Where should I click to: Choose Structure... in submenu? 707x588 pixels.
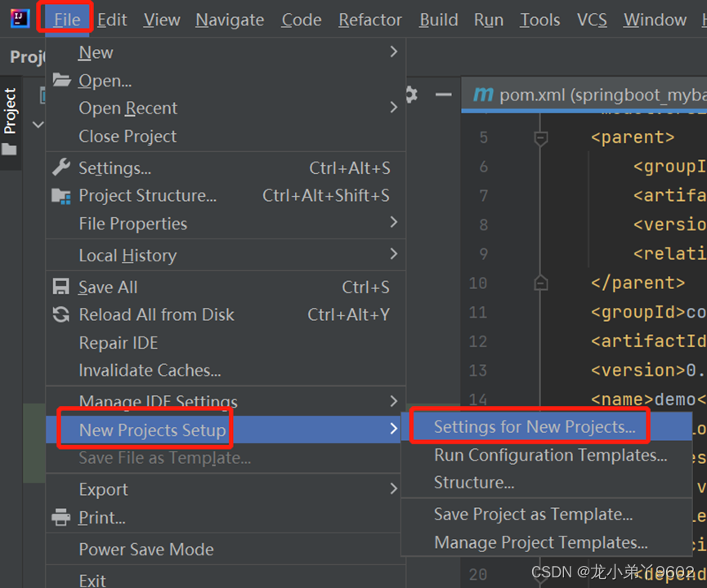[x=547, y=483]
